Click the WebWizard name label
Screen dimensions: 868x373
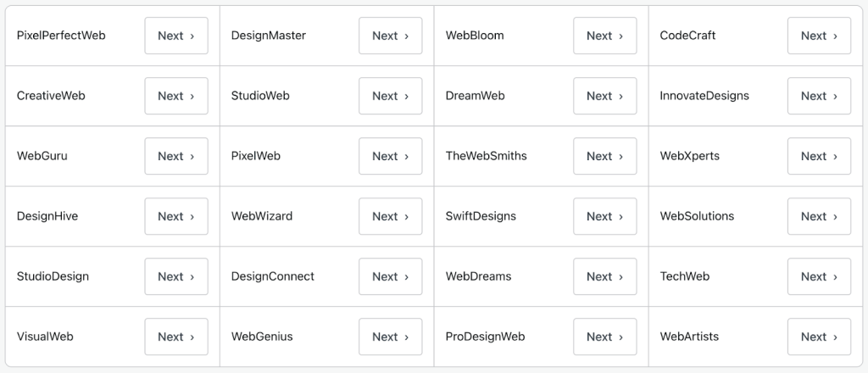click(x=262, y=216)
